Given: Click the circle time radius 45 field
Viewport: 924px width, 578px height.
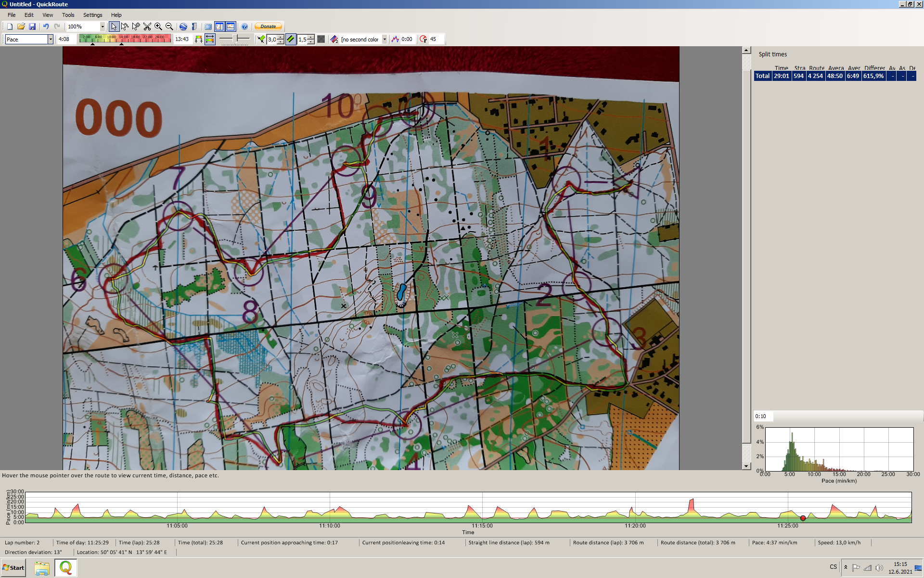Looking at the screenshot, I should tap(436, 39).
